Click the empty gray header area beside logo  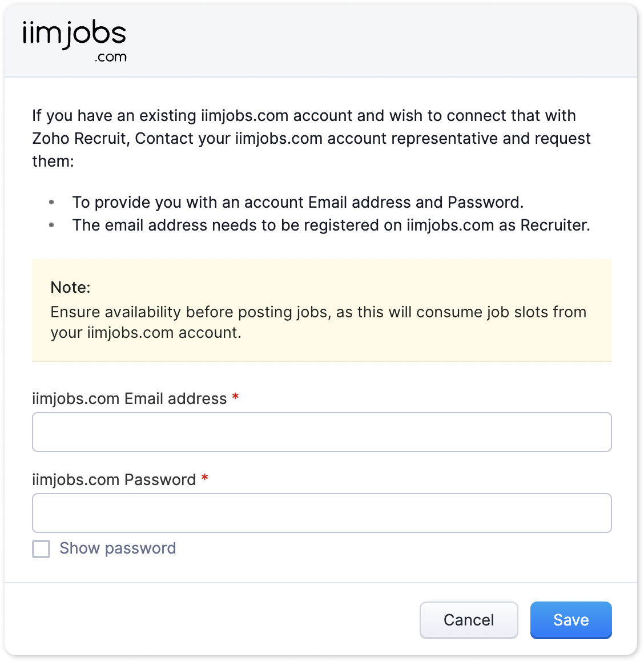377,41
